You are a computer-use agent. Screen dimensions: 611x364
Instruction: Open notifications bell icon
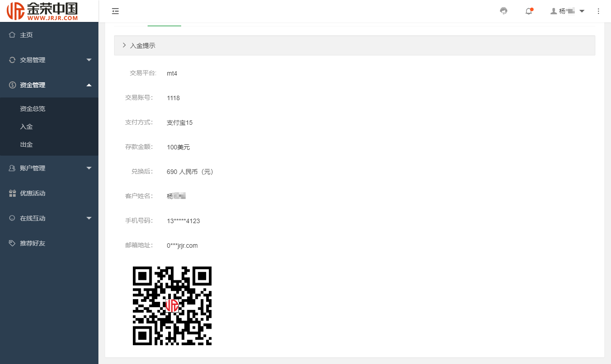(529, 11)
